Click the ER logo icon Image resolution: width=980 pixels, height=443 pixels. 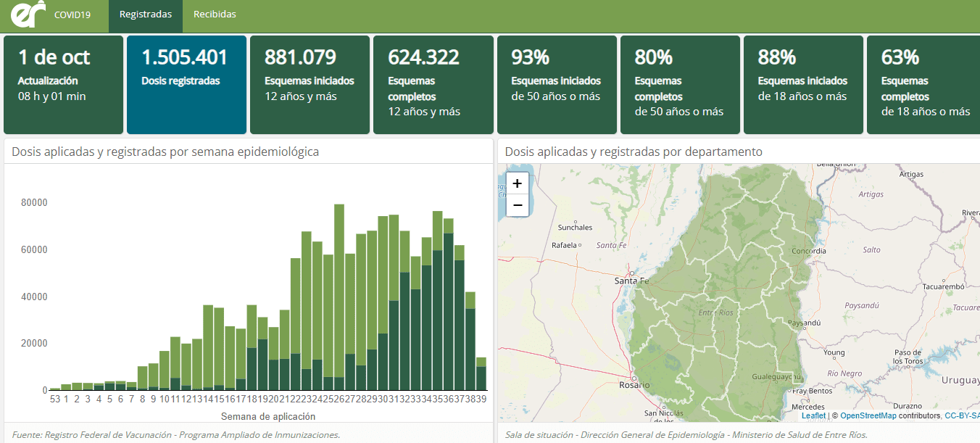pos(28,15)
